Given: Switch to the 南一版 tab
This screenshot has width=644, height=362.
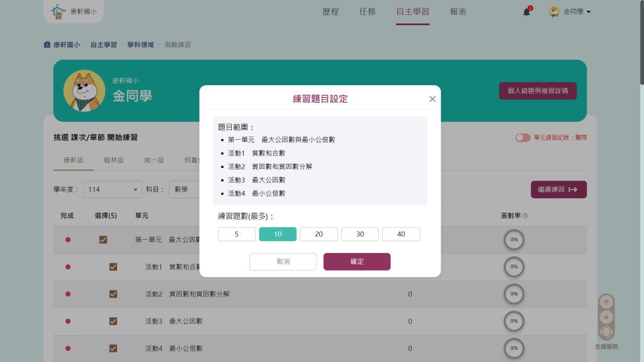Looking at the screenshot, I should click(154, 161).
